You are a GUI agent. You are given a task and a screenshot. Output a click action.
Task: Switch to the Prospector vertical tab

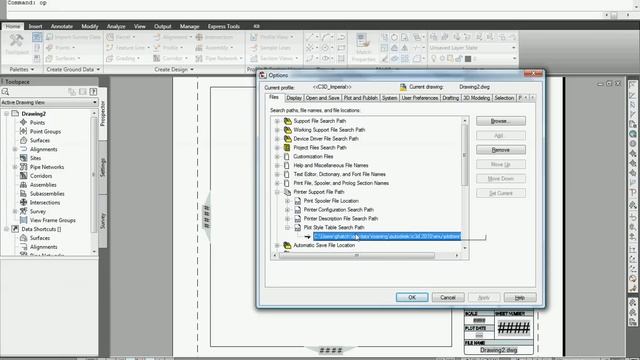pyautogui.click(x=103, y=113)
